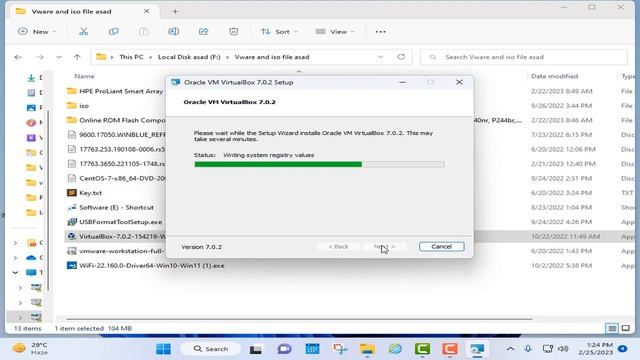Click Cancel in VirtualBox Setup
640x360 pixels.
(442, 247)
